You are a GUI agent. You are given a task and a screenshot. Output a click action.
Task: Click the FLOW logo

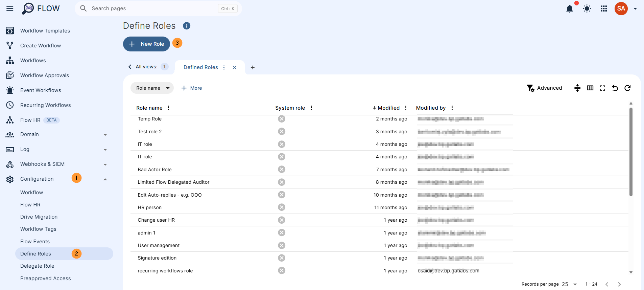pyautogui.click(x=41, y=8)
